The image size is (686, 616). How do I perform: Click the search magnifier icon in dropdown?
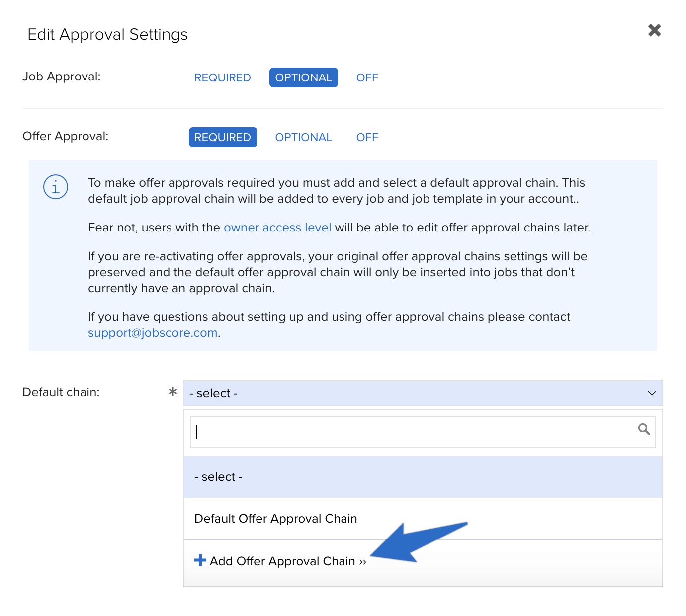(644, 429)
